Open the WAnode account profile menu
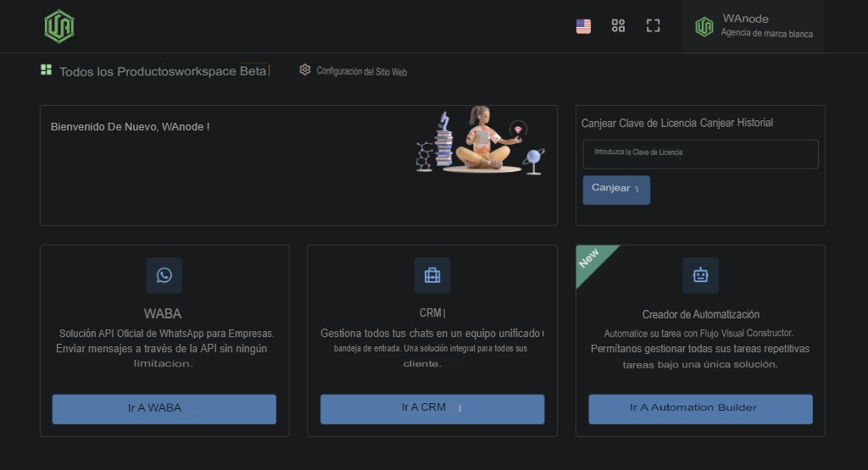Image resolution: width=868 pixels, height=470 pixels. (x=753, y=26)
